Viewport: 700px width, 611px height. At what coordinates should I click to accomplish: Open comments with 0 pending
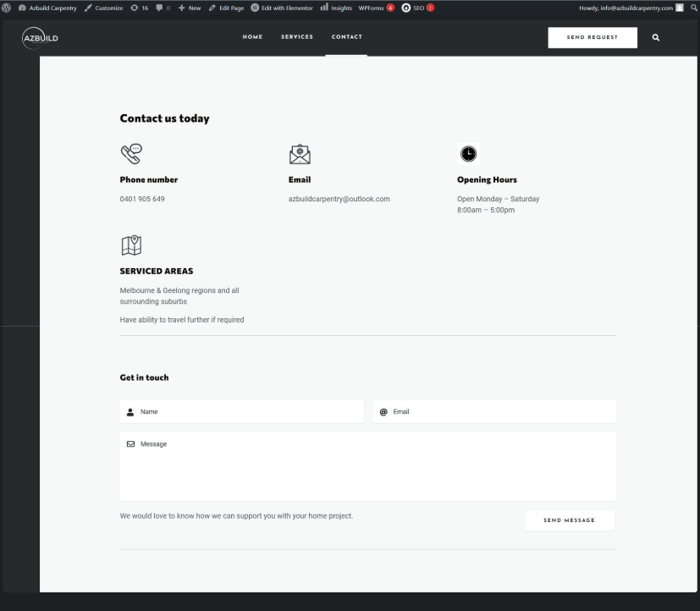(x=163, y=8)
